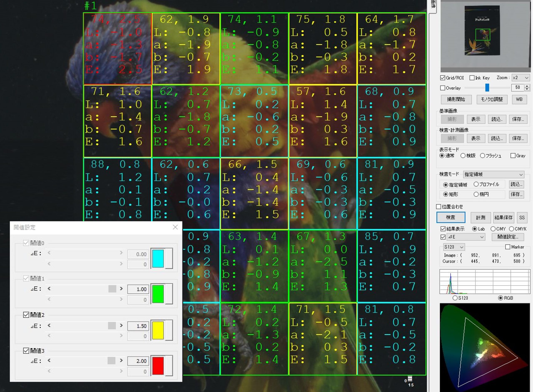This screenshot has height=392, width=533.
Task: Decrease overlay value with down stepper
Action: coord(527,89)
